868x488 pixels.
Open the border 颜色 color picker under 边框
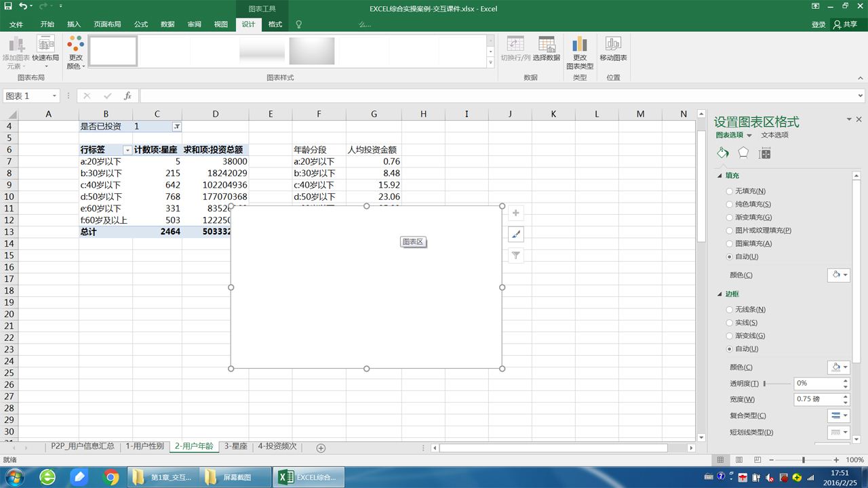(839, 367)
